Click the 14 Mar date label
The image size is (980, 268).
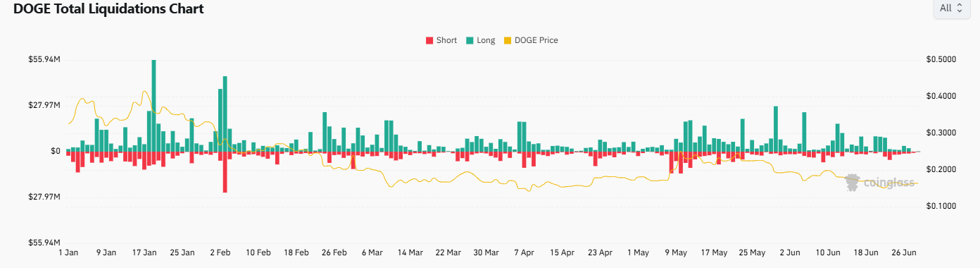pos(410,252)
